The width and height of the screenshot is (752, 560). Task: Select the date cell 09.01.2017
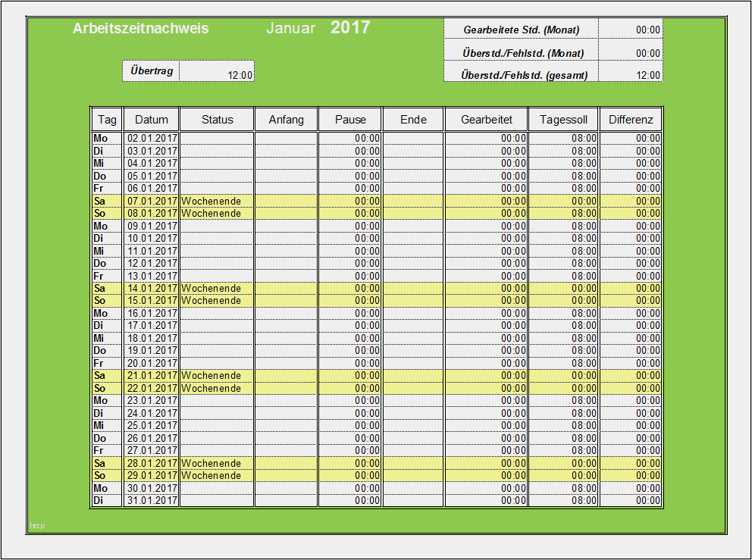point(152,226)
